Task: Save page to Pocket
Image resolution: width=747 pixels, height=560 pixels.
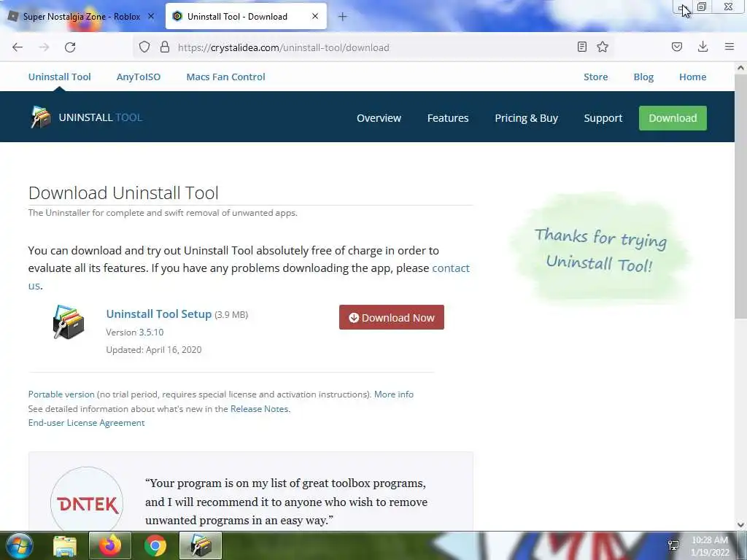Action: pyautogui.click(x=677, y=47)
